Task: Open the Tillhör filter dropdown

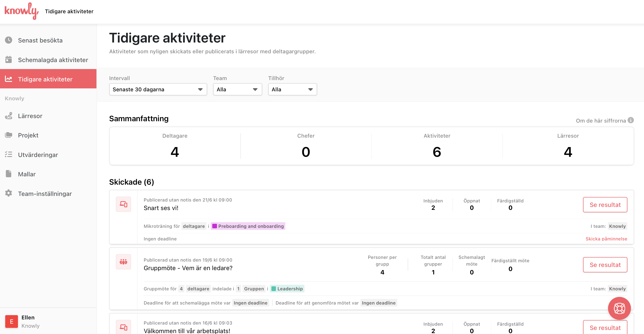Action: (x=292, y=90)
